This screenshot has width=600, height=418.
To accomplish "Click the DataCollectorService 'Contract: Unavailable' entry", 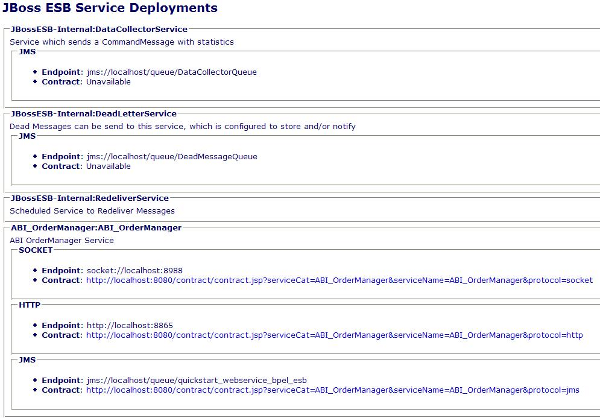I will click(92, 82).
